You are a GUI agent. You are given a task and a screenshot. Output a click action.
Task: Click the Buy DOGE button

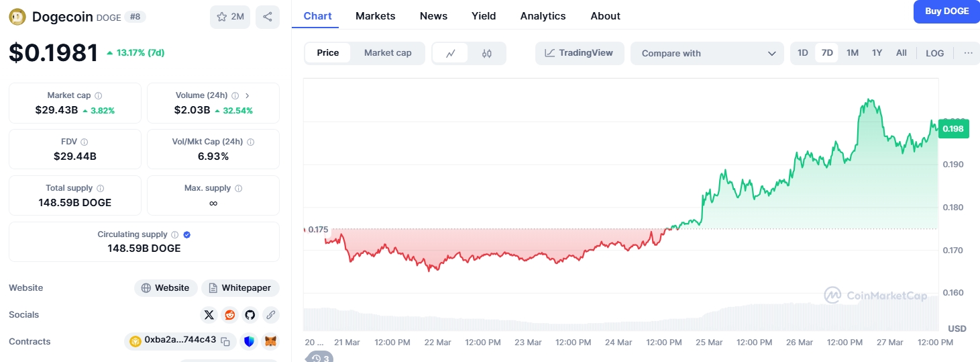click(x=946, y=11)
